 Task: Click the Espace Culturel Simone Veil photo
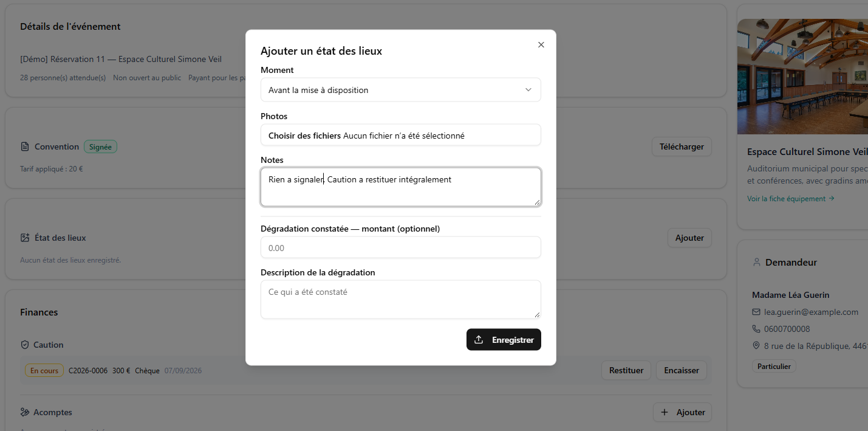[802, 76]
